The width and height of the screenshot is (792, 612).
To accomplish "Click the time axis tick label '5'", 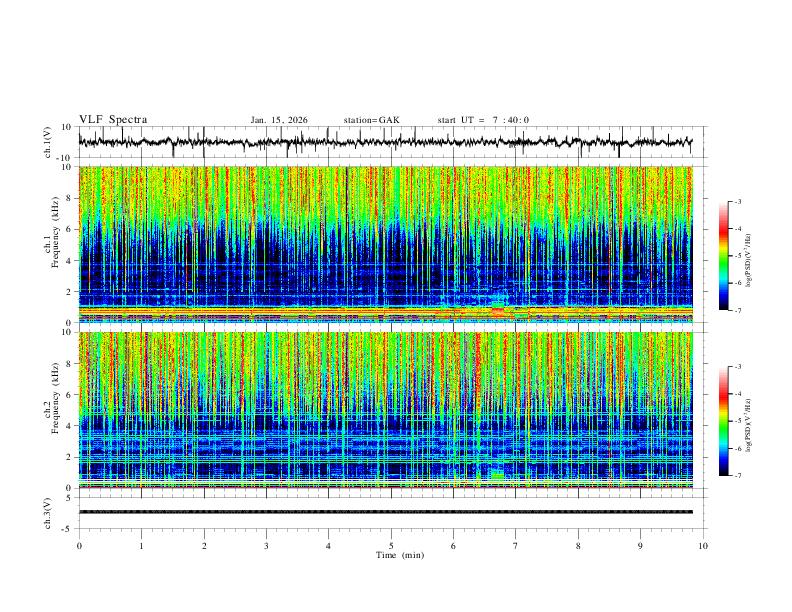I will click(391, 546).
